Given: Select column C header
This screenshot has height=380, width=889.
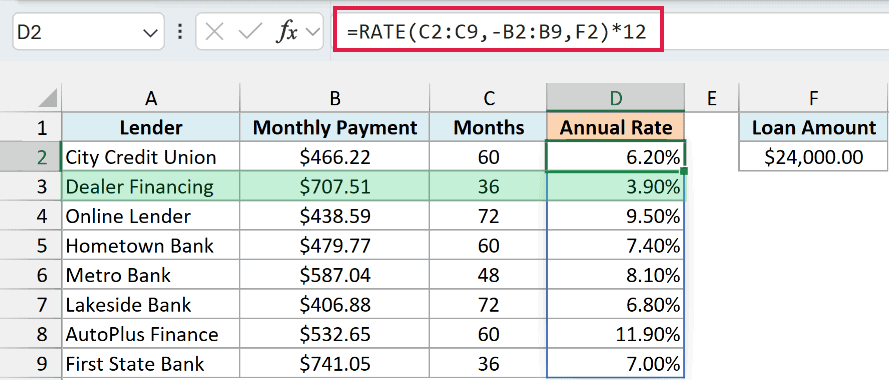Looking at the screenshot, I should tap(488, 98).
